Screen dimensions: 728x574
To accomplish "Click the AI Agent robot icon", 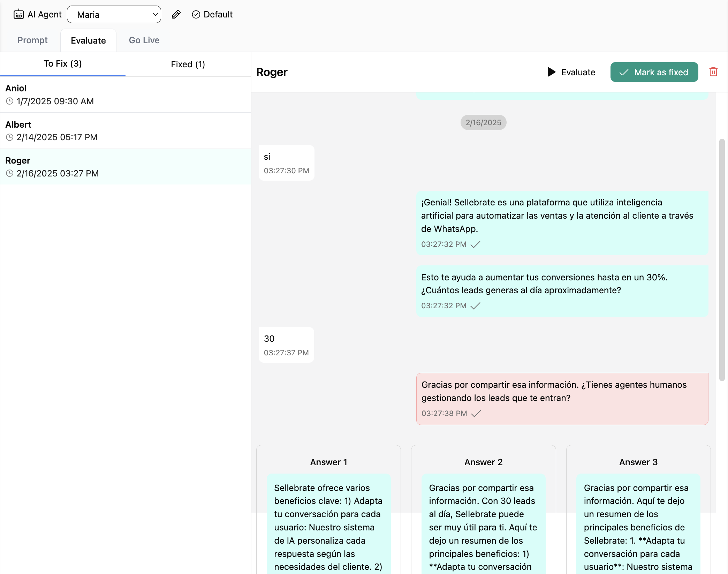I will click(19, 14).
